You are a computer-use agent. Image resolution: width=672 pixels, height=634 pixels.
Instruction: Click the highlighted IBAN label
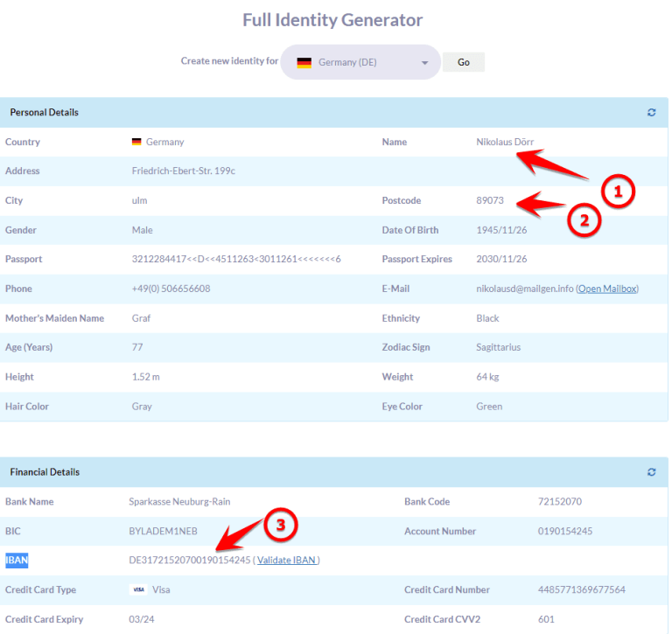[17, 561]
